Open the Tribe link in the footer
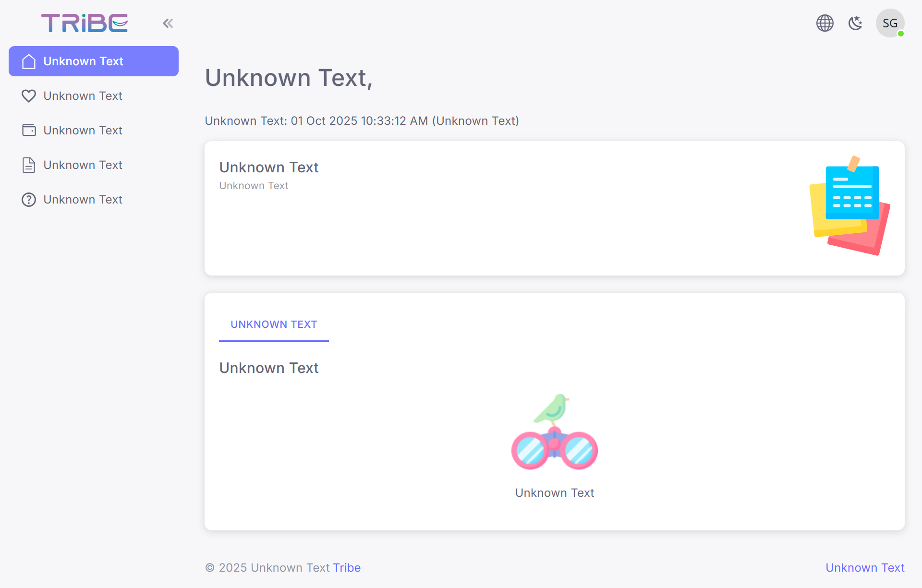The image size is (922, 588). pyautogui.click(x=347, y=568)
